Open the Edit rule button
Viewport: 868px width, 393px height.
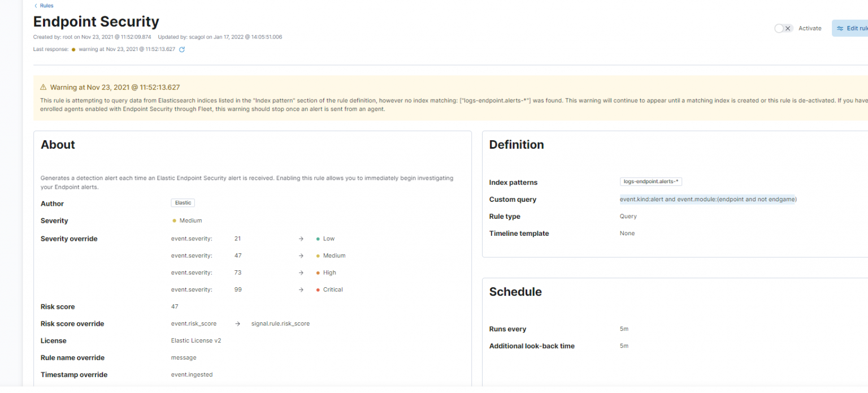coord(854,28)
